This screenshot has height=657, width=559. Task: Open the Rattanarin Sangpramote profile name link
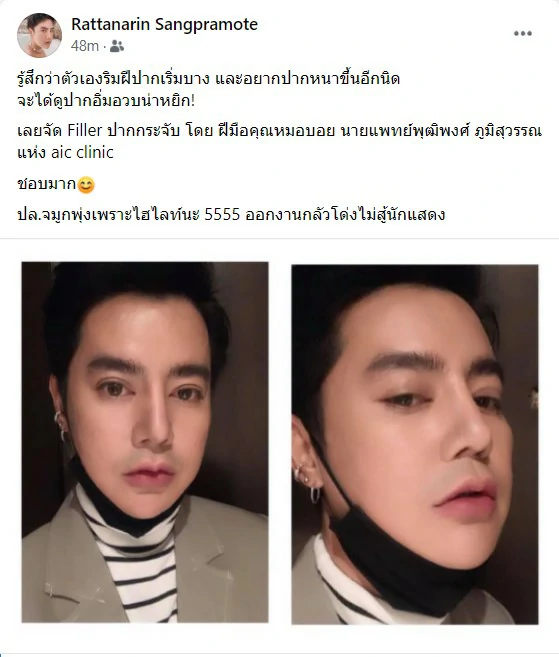point(164,24)
